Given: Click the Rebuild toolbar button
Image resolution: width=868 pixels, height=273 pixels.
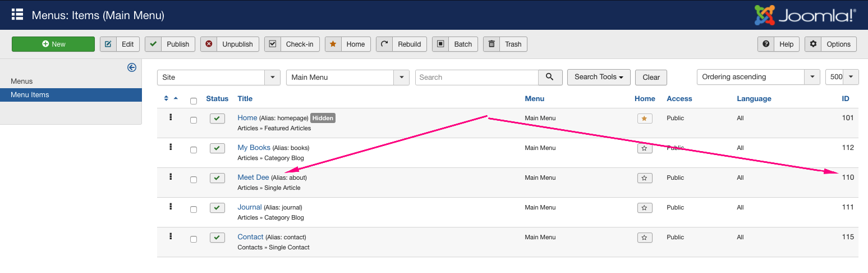Looking at the screenshot, I should (x=401, y=44).
